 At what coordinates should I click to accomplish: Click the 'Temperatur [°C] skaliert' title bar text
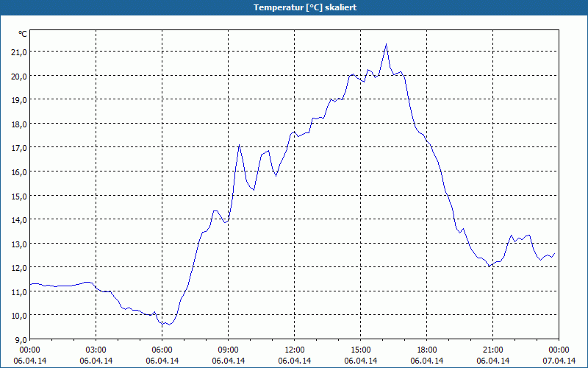[x=305, y=7]
